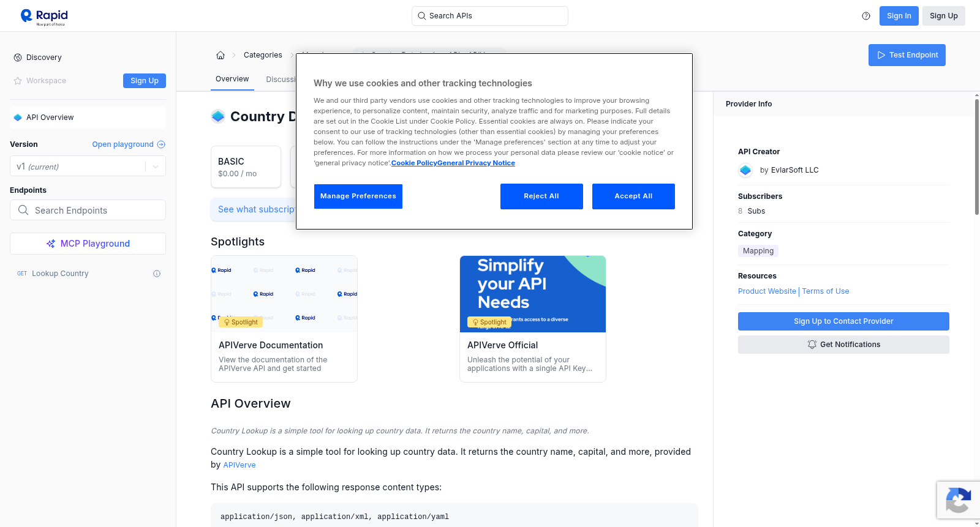980x527 pixels.
Task: Focus the Search APIs field
Action: click(x=490, y=16)
